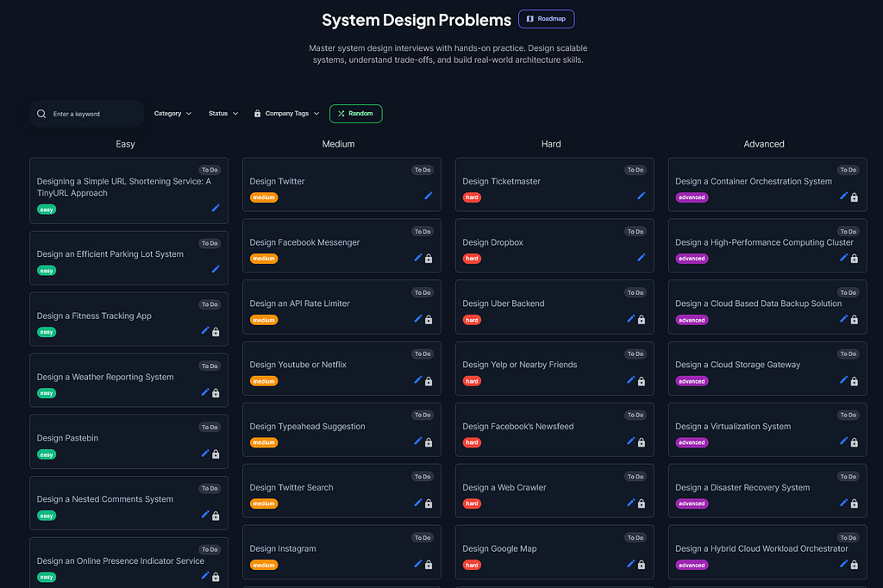Click pencil icon on Design a Web Crawler card
Viewport: 883px width, 588px height.
(x=630, y=503)
